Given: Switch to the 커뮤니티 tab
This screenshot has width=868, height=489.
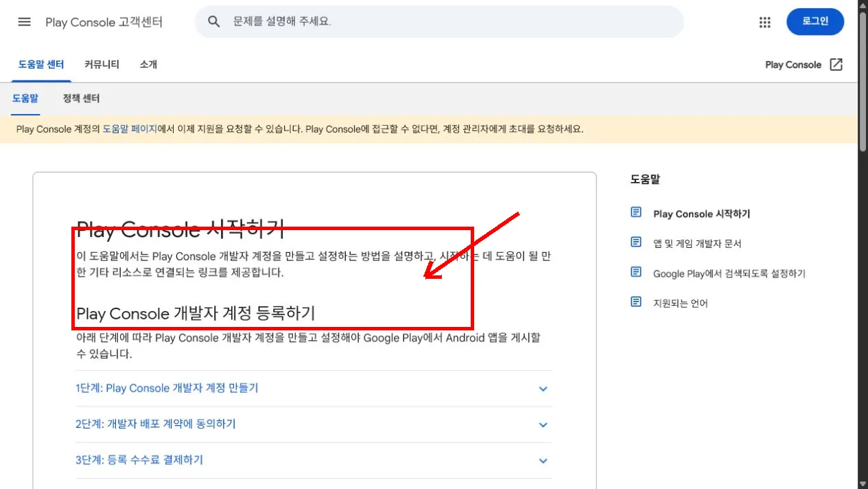Looking at the screenshot, I should (102, 64).
